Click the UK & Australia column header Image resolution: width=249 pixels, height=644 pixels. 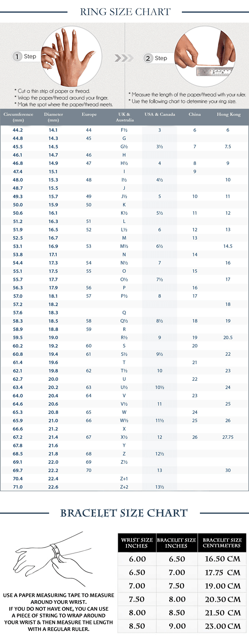point(124,117)
